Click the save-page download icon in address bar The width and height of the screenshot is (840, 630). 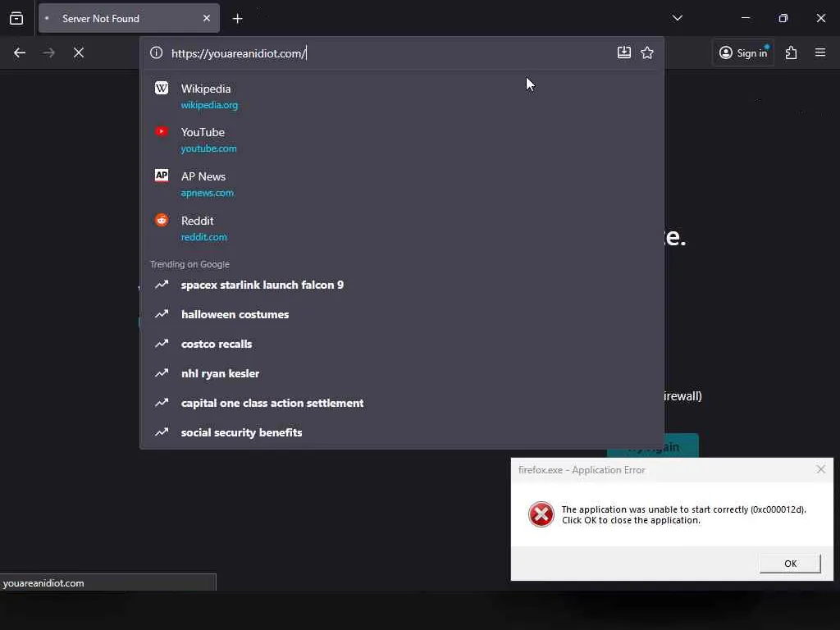[x=624, y=52]
